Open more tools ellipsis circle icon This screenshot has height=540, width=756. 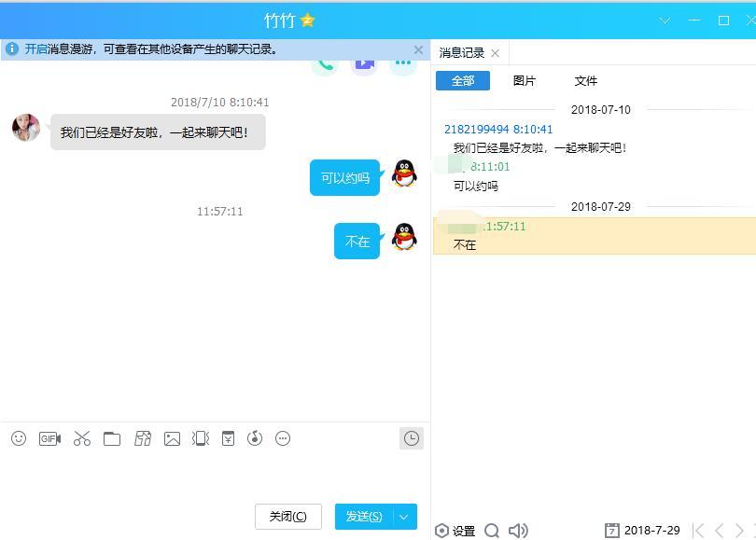coord(283,438)
